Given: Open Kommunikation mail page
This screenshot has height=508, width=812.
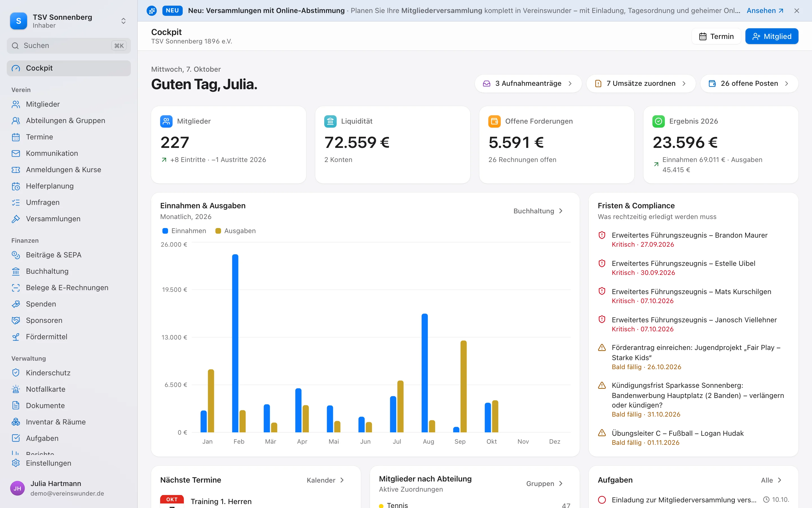Looking at the screenshot, I should (x=69, y=153).
